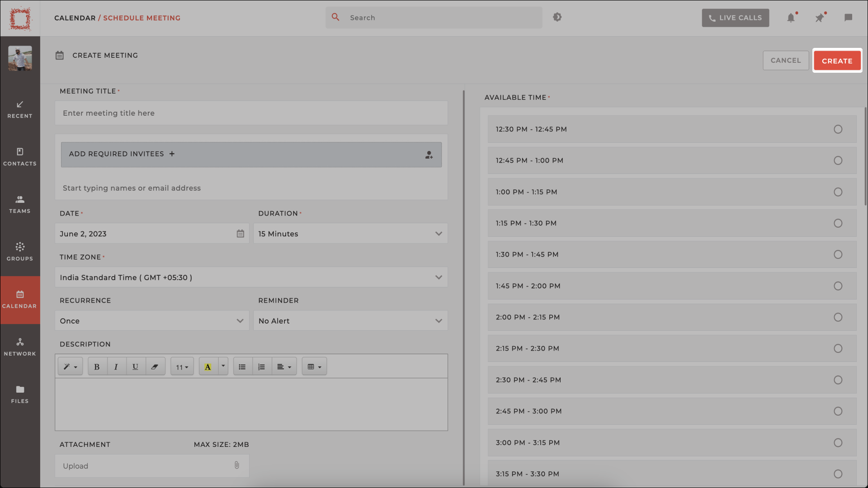Click the Live Calls button
This screenshot has height=488, width=868.
tap(736, 17)
